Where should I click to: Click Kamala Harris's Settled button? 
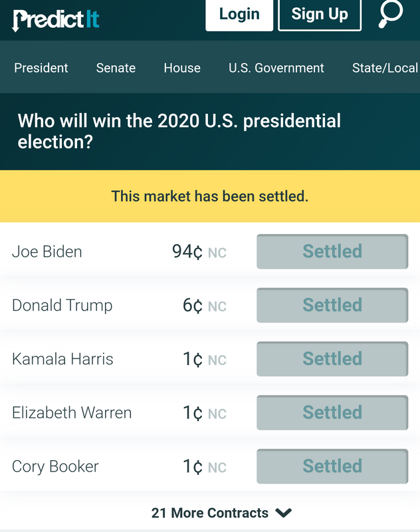click(x=332, y=358)
